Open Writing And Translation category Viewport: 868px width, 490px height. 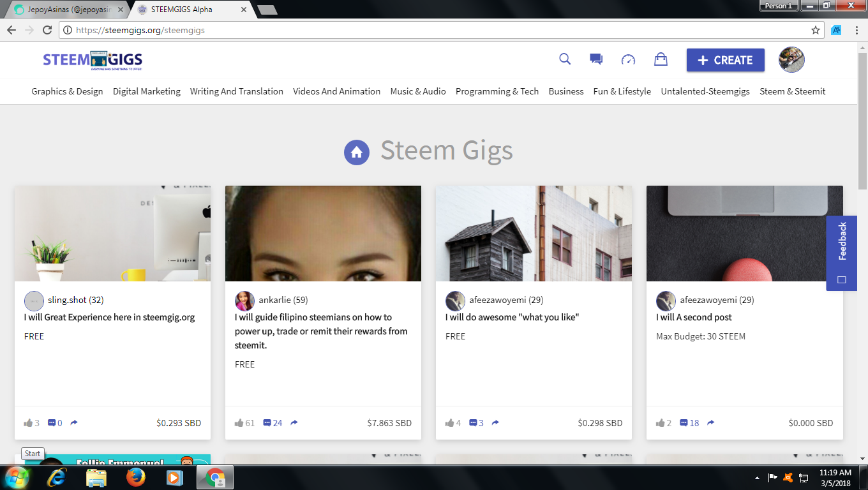237,91
